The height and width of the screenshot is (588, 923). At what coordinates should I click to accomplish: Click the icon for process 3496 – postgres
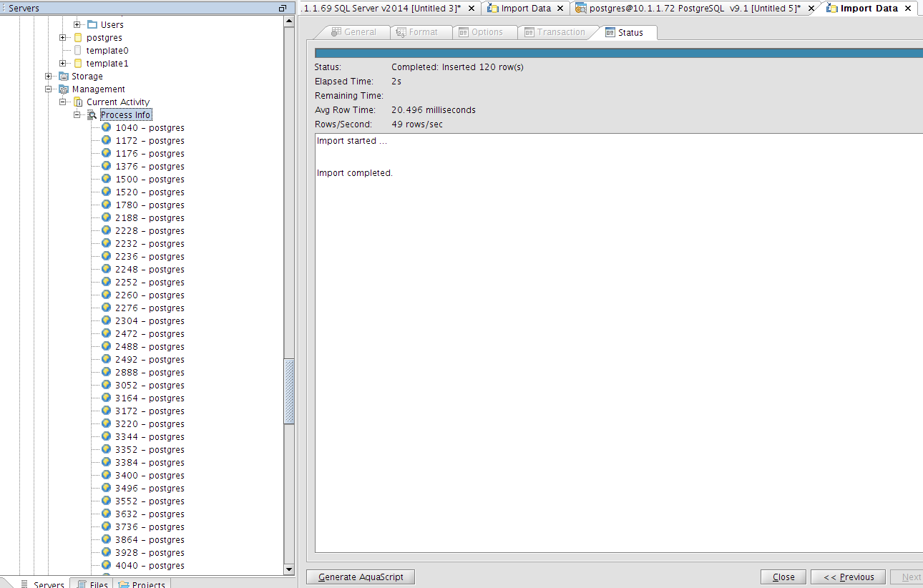[107, 488]
